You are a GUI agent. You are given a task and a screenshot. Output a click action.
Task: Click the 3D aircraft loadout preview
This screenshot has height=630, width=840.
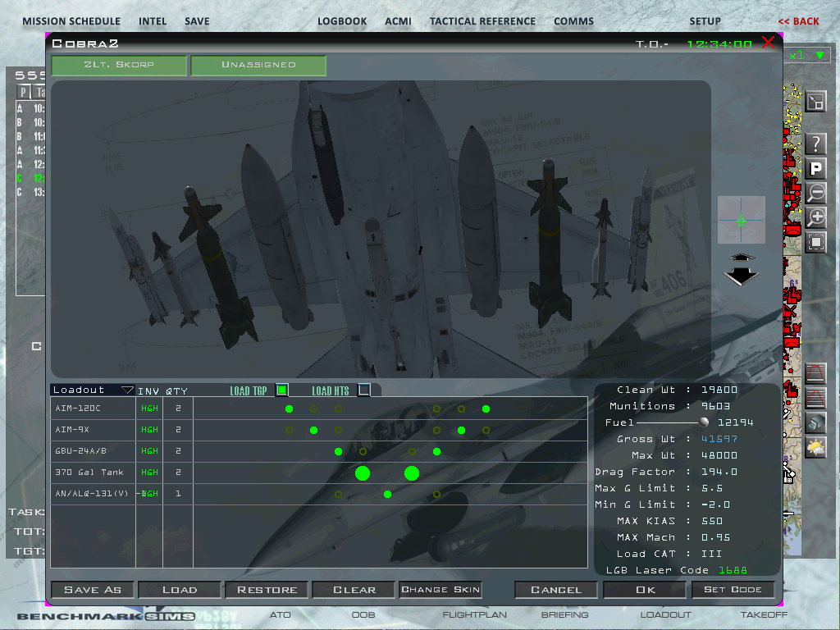[x=381, y=230]
